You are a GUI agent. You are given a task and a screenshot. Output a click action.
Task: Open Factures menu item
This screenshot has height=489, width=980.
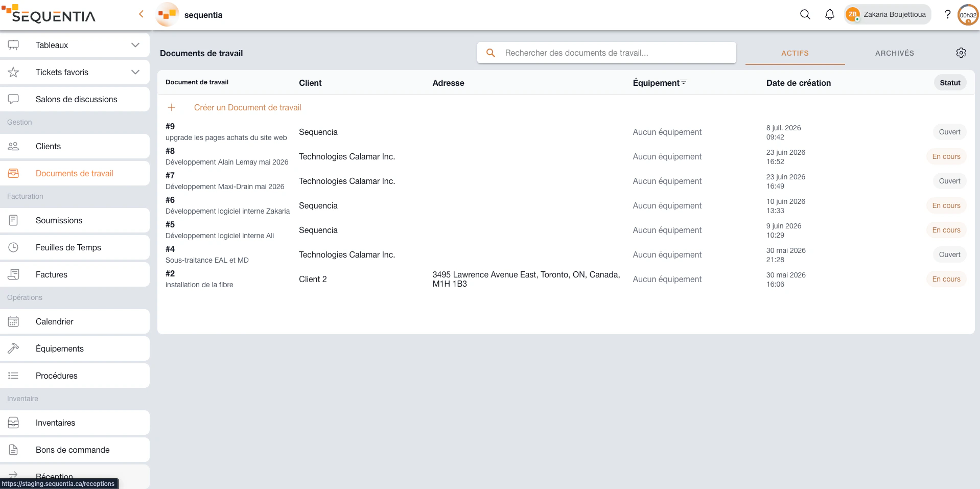(75, 274)
